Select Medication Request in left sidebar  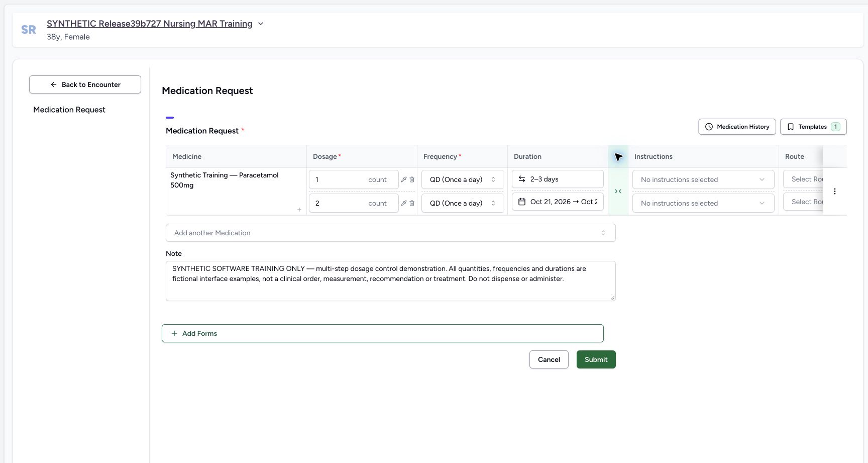click(x=69, y=110)
